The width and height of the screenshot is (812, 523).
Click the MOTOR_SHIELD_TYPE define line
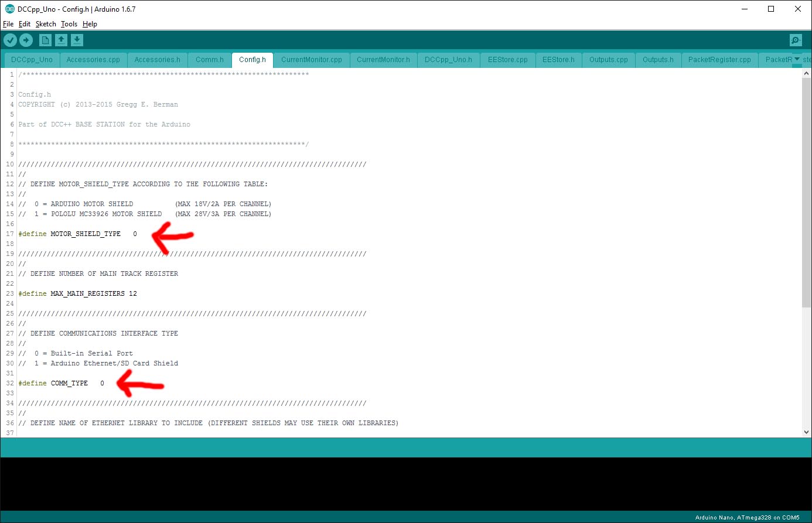click(77, 234)
